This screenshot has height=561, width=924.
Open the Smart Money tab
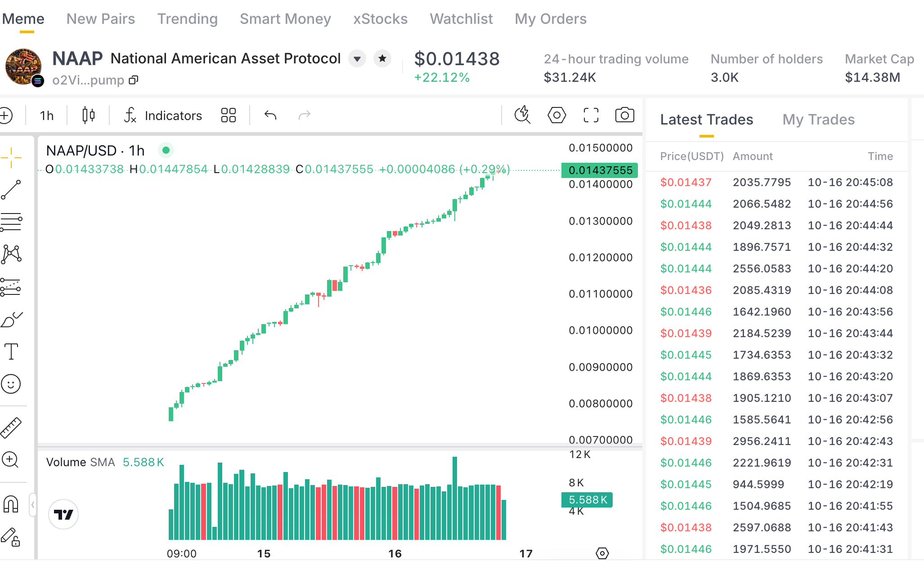click(285, 19)
